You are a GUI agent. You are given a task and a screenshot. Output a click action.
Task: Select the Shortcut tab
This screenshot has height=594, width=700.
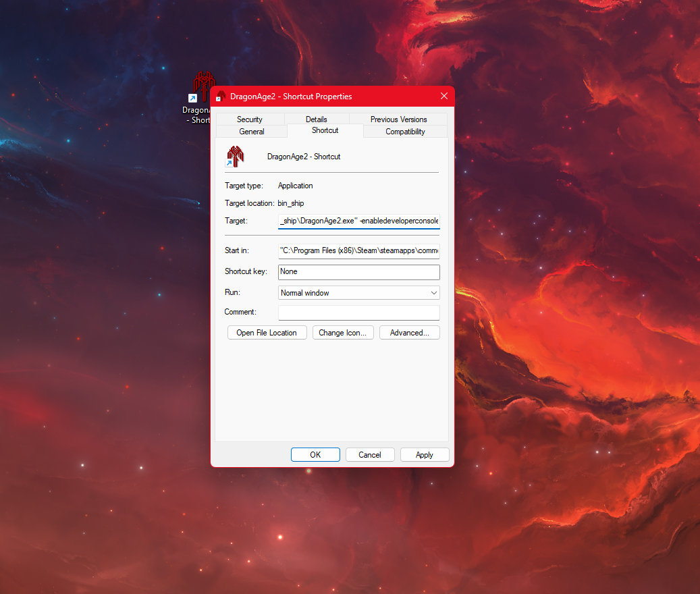tap(325, 130)
